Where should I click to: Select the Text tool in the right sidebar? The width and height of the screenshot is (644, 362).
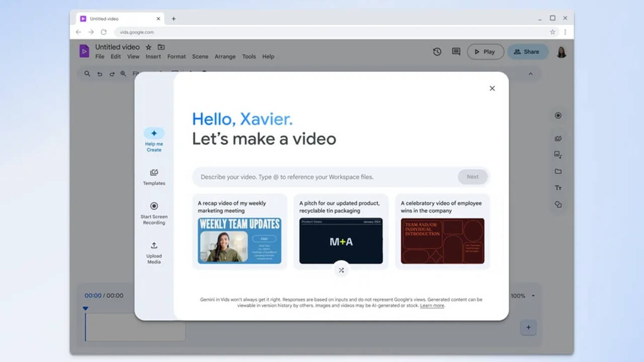tap(558, 188)
